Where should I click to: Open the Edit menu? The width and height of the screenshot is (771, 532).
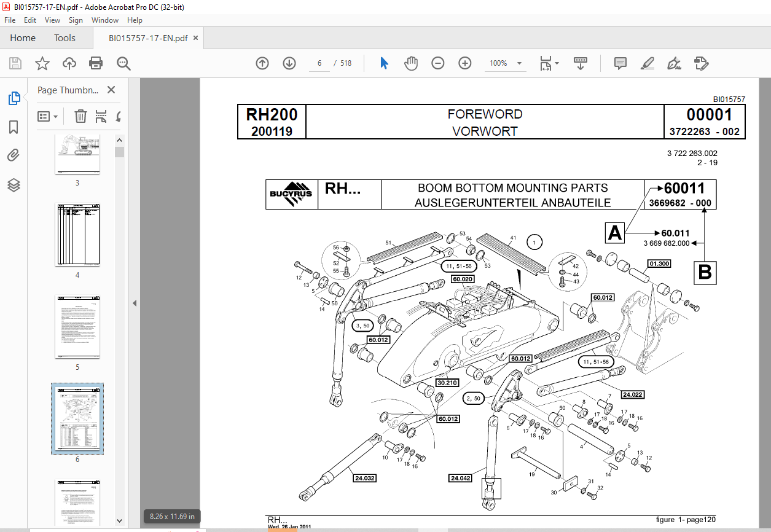coord(31,20)
